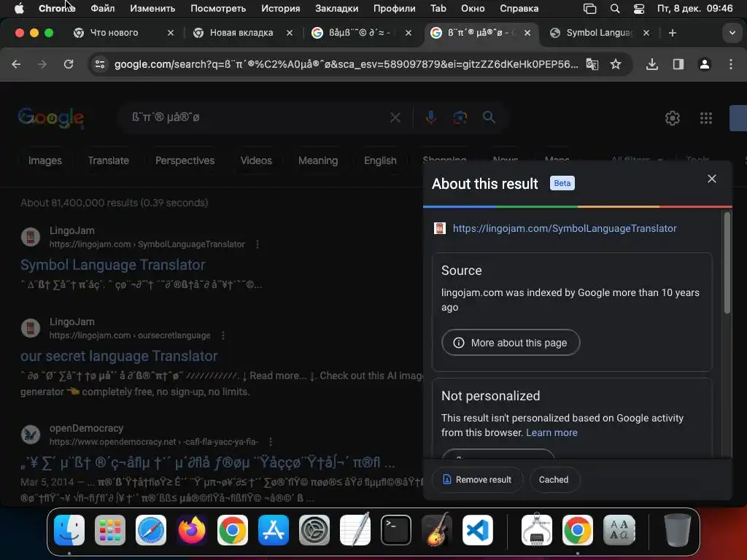
Task: Click the Beta badge label
Action: pyautogui.click(x=562, y=183)
